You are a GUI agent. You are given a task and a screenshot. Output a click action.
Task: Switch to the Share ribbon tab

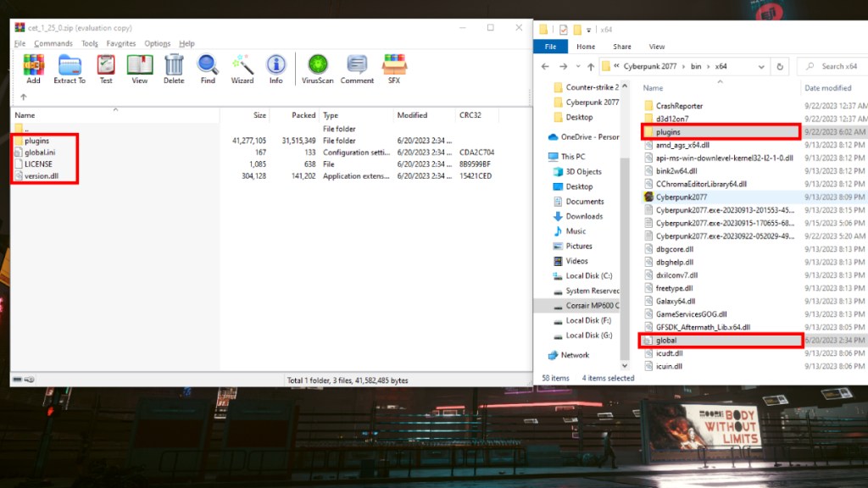tap(622, 47)
